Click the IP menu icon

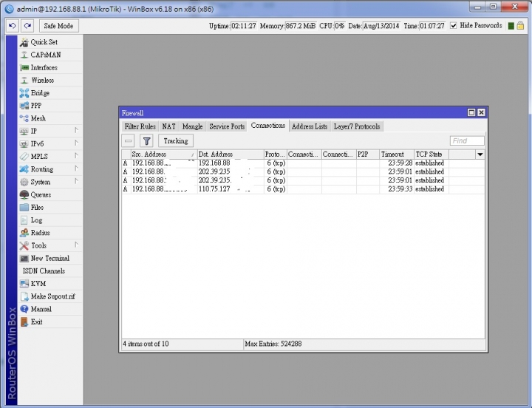(x=24, y=131)
